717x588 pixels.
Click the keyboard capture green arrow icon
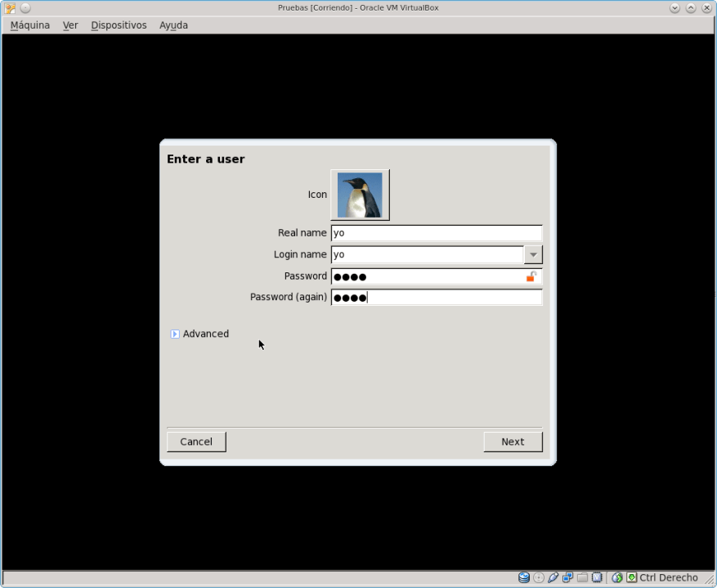pyautogui.click(x=630, y=577)
